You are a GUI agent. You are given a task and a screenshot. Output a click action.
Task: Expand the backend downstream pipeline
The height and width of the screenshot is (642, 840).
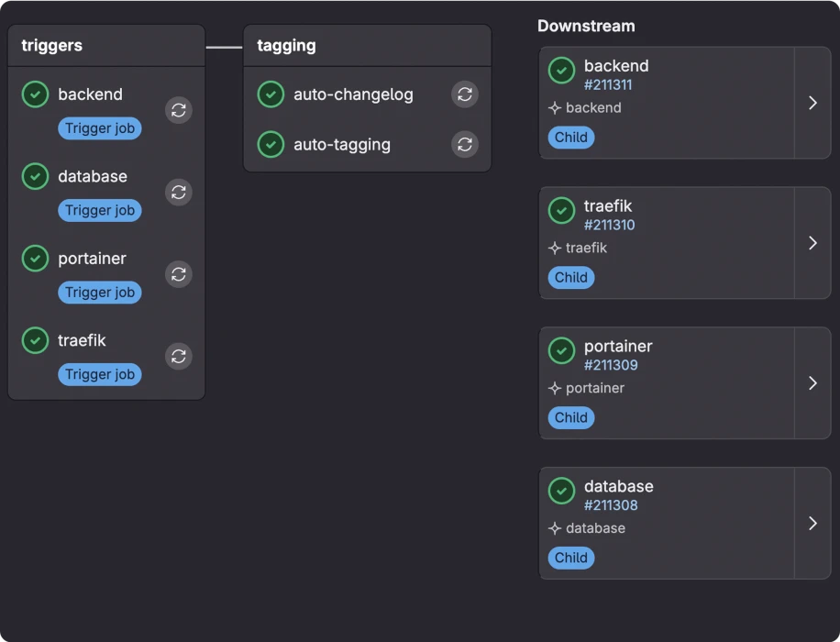pos(812,103)
